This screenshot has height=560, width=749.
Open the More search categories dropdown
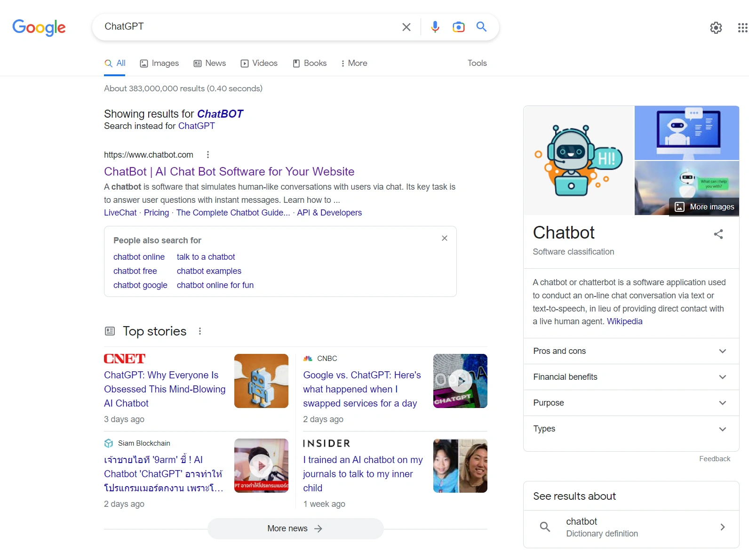tap(354, 63)
